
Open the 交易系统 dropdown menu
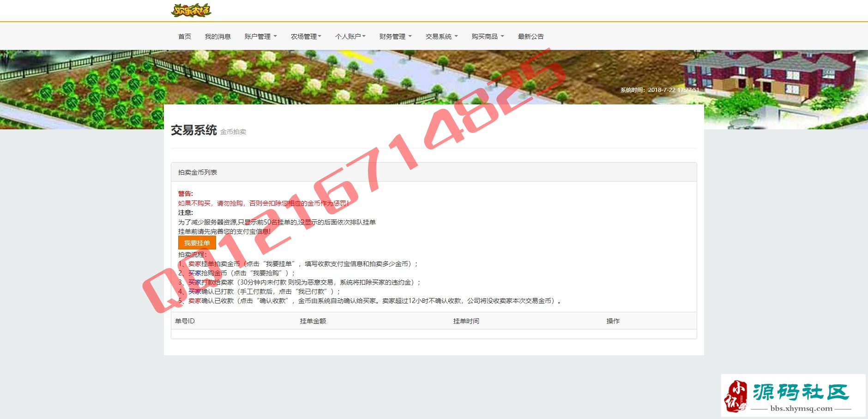(441, 36)
